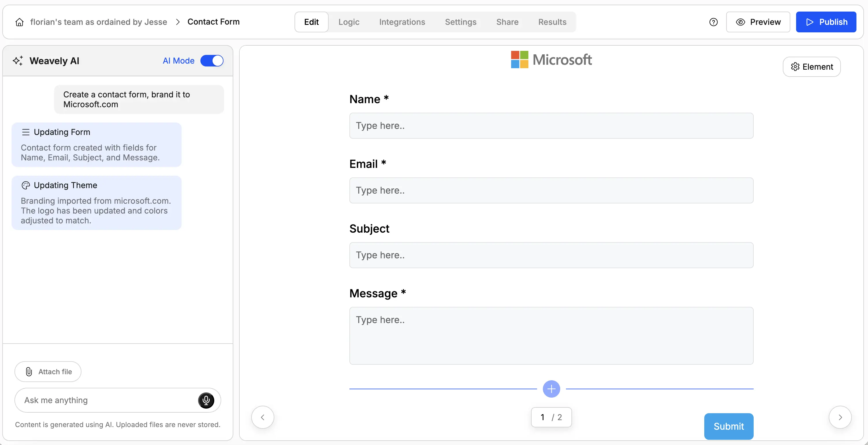This screenshot has width=868, height=445.
Task: Click the back arrow below the form canvas
Action: click(262, 417)
